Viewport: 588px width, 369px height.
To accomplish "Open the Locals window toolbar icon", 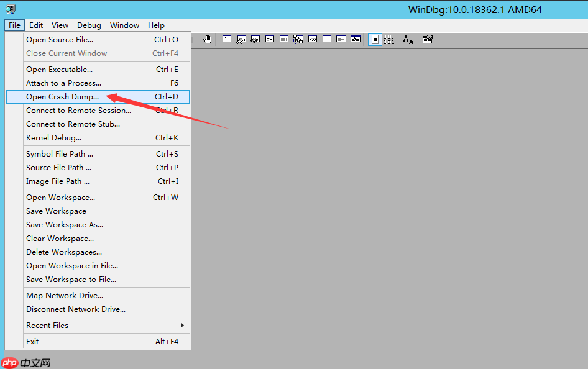I will point(255,39).
